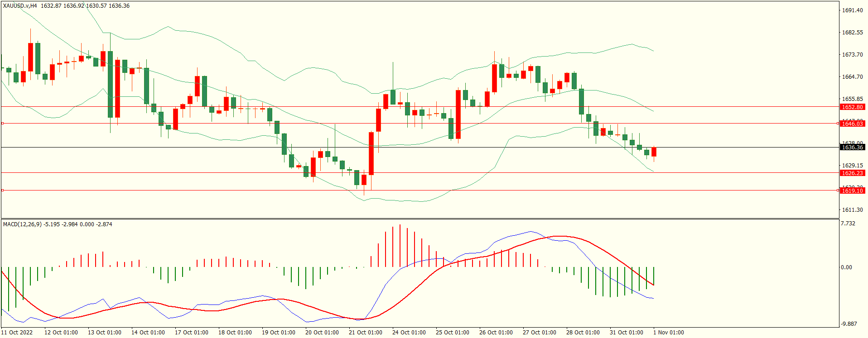The image size is (868, 338).
Task: Click the left handle of 1619.10 line
Action: 2,190
